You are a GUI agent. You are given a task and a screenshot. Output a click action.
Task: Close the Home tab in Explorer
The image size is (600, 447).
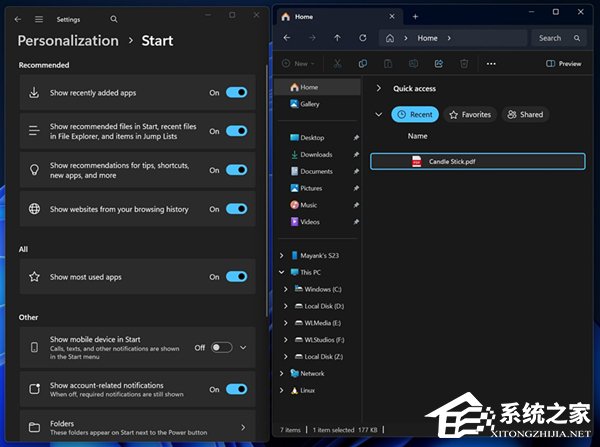[x=392, y=16]
